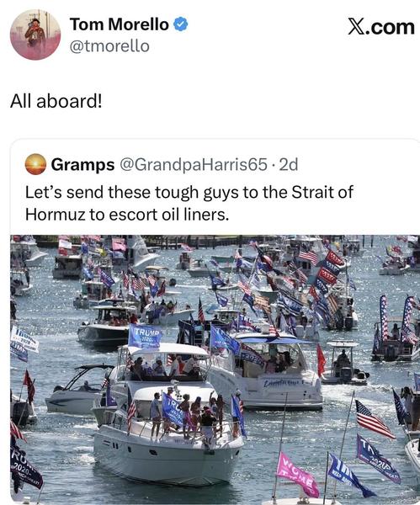Open Tom Morello's profile avatar
The image size is (420, 505).
tap(35, 35)
